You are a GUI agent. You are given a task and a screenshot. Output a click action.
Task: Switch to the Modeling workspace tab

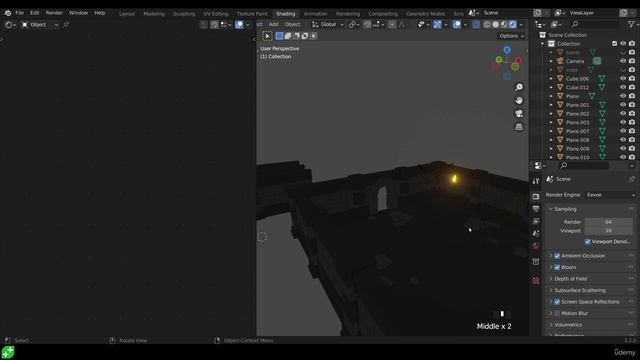154,13
